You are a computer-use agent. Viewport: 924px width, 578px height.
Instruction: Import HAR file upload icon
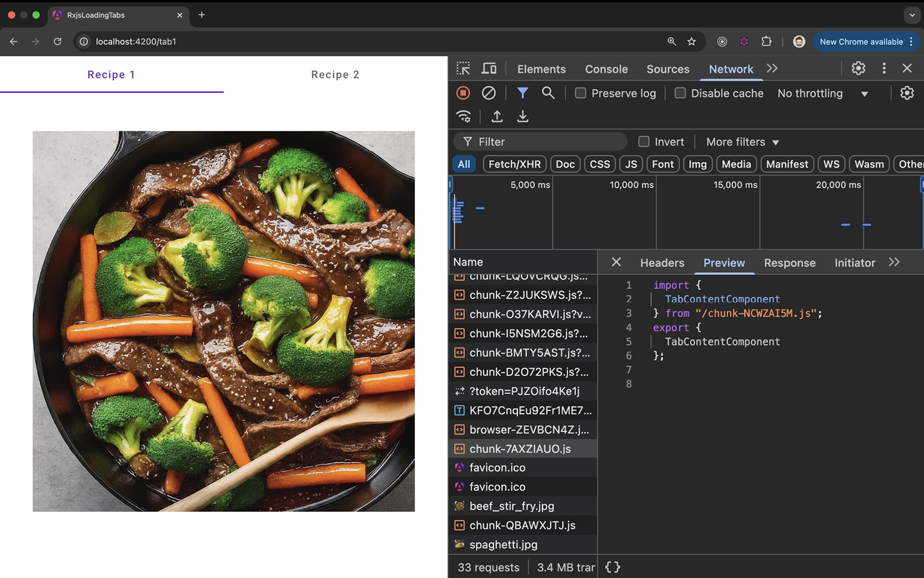point(497,116)
